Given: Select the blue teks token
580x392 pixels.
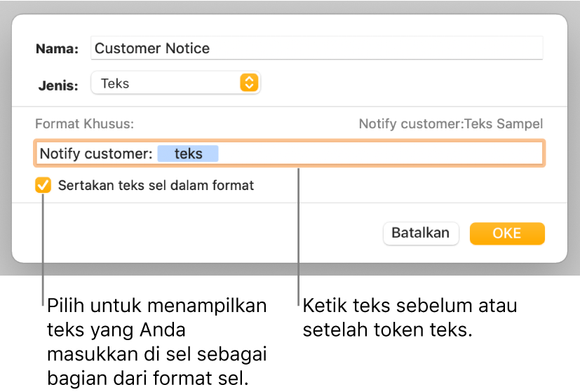Looking at the screenshot, I should click(188, 154).
